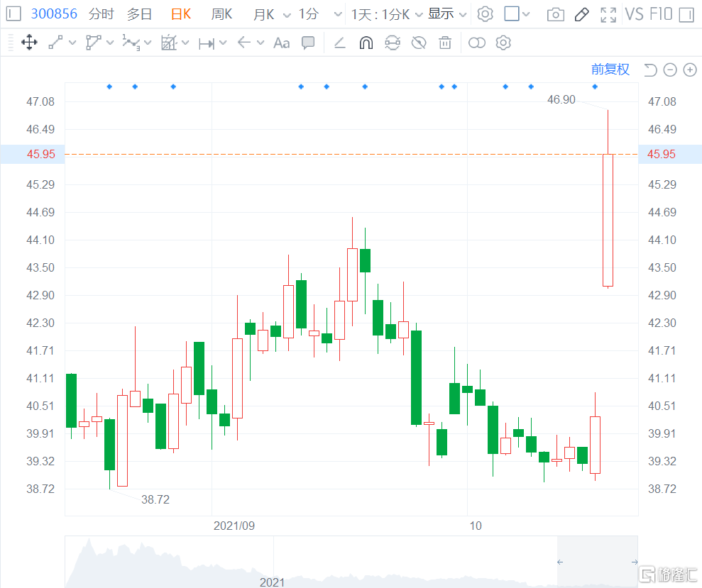Viewport: 702px width, 588px height.
Task: Switch to the 多日 tab
Action: coord(139,14)
